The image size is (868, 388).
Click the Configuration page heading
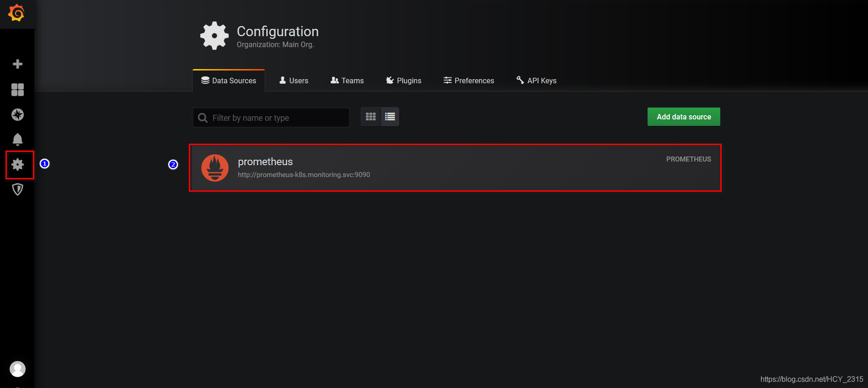point(278,31)
